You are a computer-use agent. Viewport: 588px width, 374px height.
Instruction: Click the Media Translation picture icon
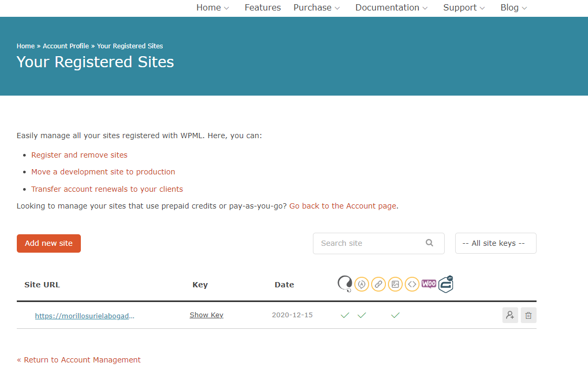[395, 284]
